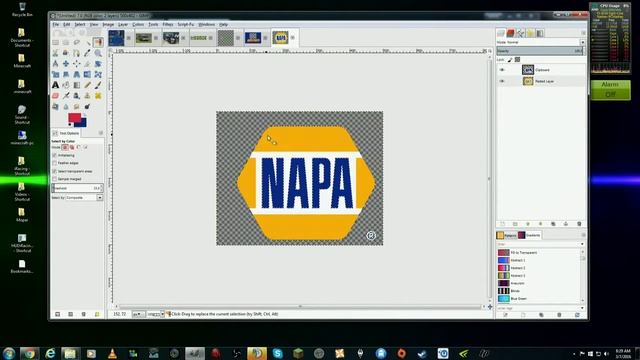This screenshot has height=360, width=640.
Task: Select the Zoom magnifier tool
Action: point(98,53)
